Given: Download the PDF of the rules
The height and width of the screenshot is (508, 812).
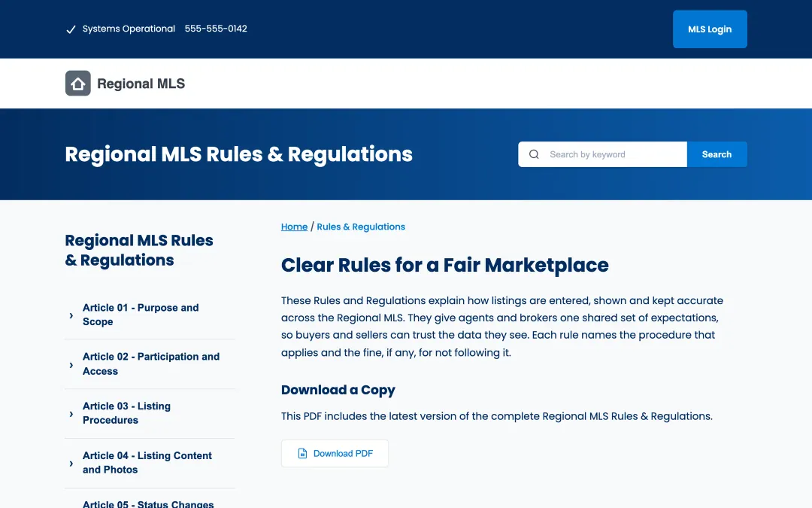Looking at the screenshot, I should (x=335, y=454).
